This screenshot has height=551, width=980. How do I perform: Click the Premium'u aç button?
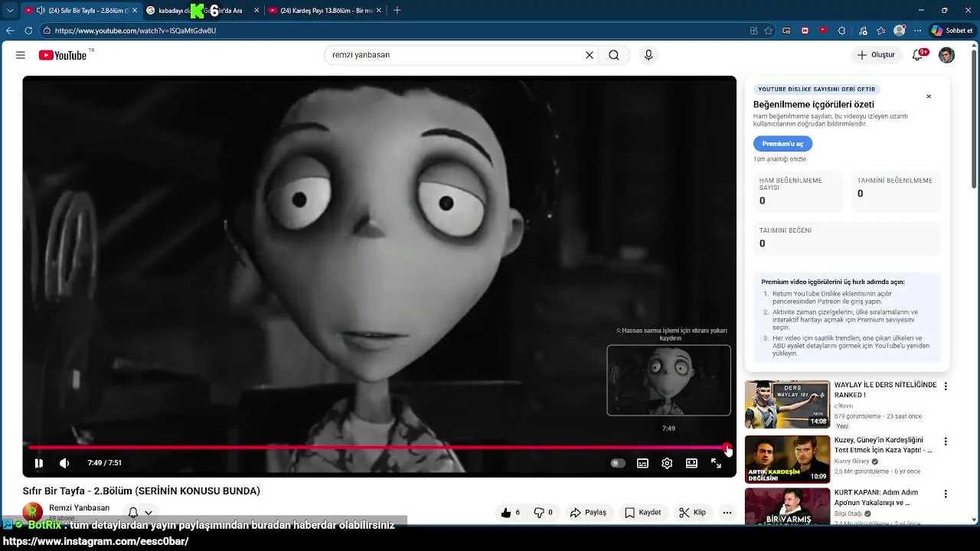click(x=782, y=144)
